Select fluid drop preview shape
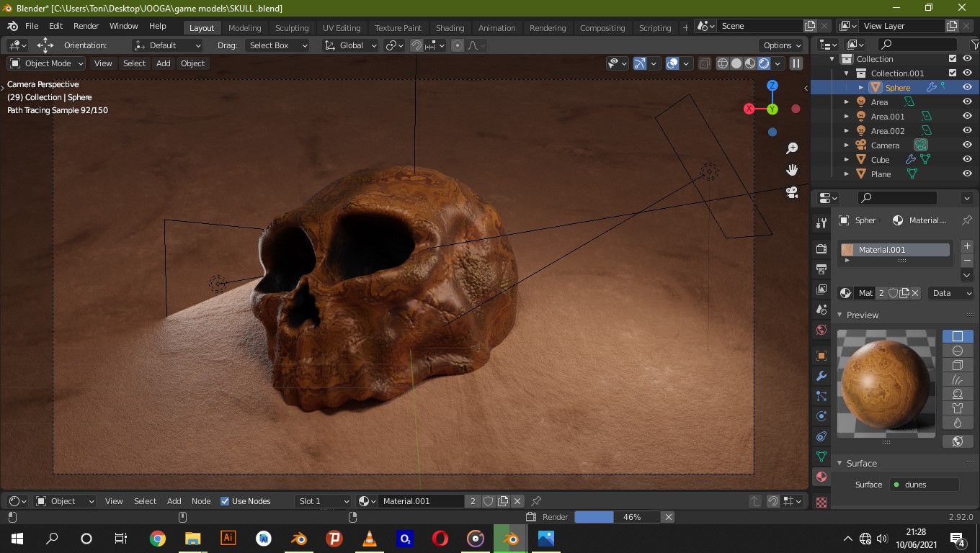The image size is (980, 553). [x=958, y=423]
